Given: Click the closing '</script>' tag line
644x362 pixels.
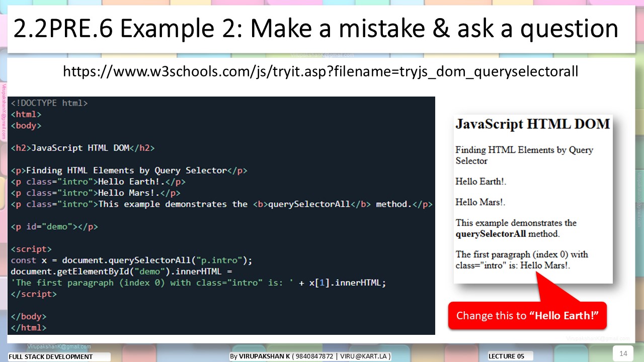Looking at the screenshot, I should 34,294.
